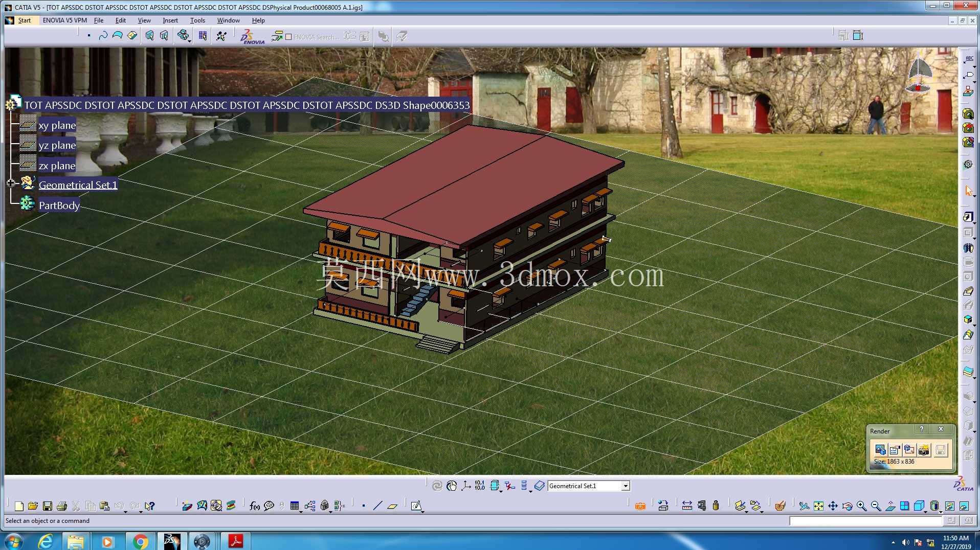Open Google Chrome from the taskbar

pyautogui.click(x=140, y=541)
